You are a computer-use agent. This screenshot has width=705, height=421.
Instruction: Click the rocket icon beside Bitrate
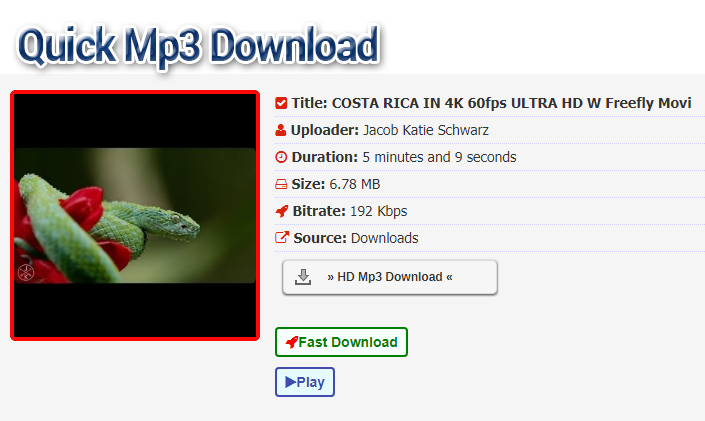click(x=281, y=211)
